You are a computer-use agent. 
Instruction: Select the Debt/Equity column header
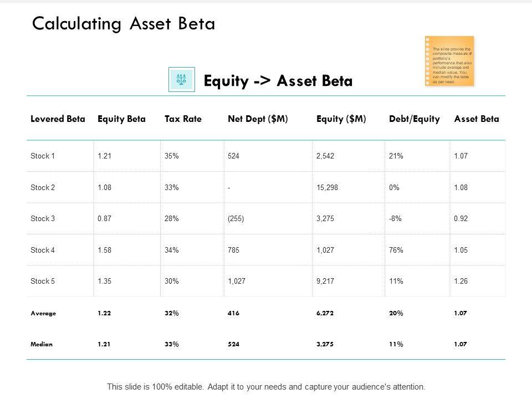(x=415, y=119)
